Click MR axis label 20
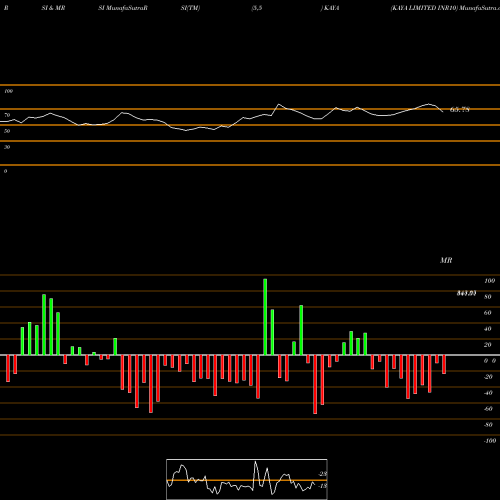This screenshot has height=500, width=500. [488, 345]
